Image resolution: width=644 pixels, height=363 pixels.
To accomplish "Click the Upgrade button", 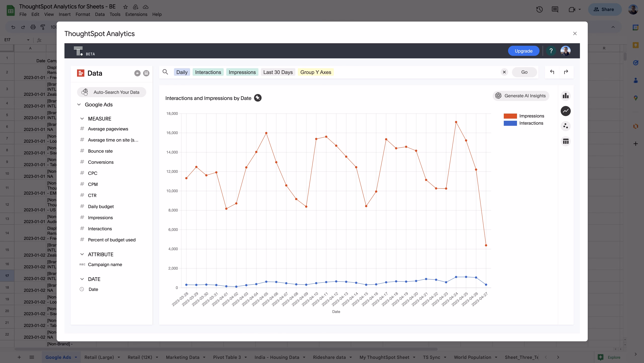I will click(x=524, y=51).
